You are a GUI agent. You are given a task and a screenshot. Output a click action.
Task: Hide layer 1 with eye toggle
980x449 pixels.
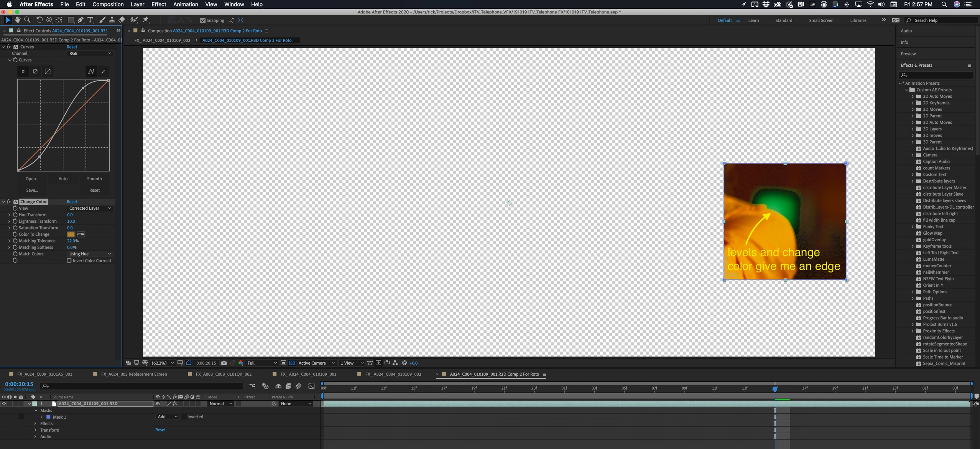point(4,404)
